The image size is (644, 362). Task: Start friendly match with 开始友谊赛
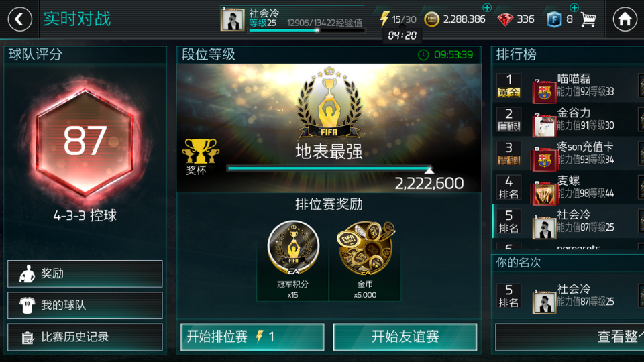pos(405,337)
